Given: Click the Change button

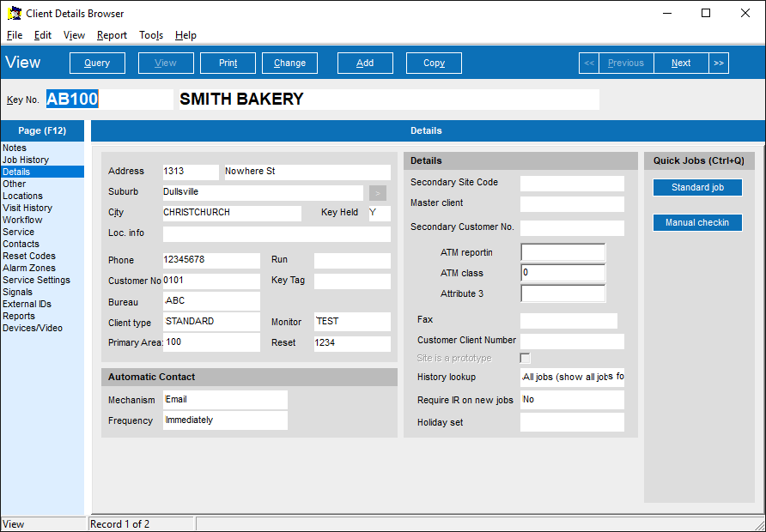Looking at the screenshot, I should [x=289, y=63].
